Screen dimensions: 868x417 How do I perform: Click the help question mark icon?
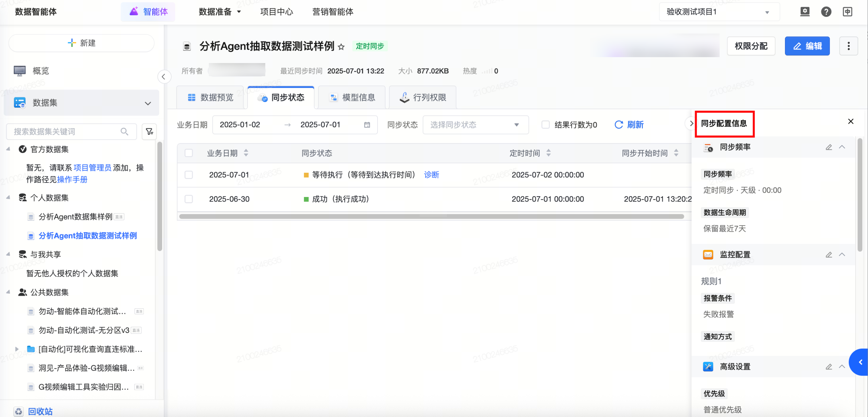(826, 12)
